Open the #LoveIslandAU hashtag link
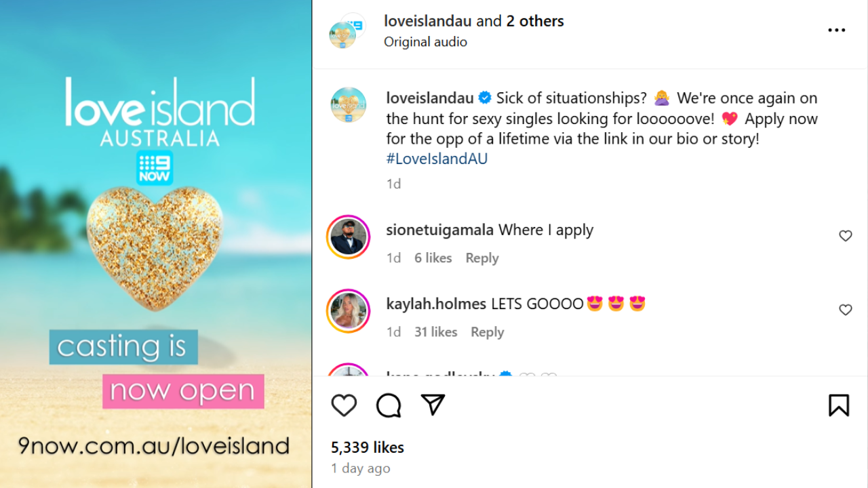The height and width of the screenshot is (488, 868). pyautogui.click(x=436, y=158)
